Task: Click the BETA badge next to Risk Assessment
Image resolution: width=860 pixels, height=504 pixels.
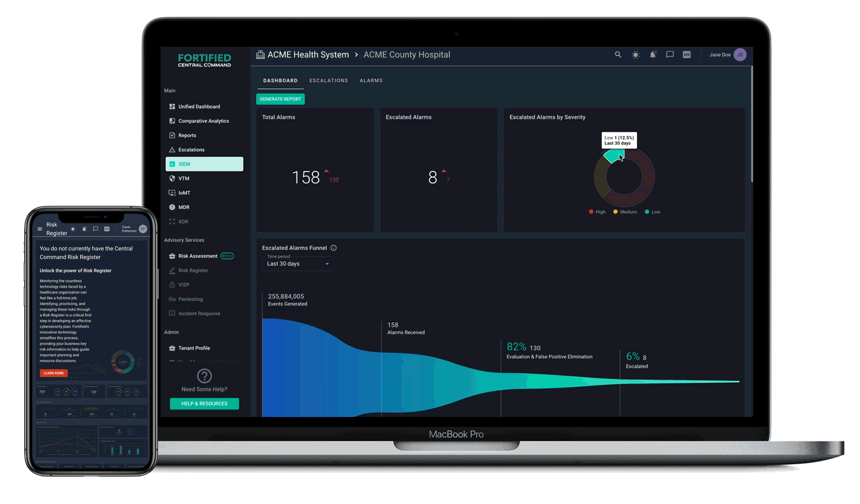Action: click(227, 256)
